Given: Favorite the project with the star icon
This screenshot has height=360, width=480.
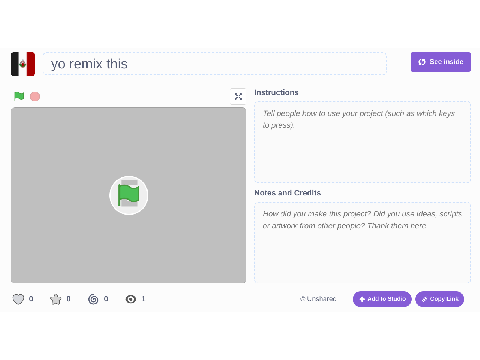Looking at the screenshot, I should click(x=56, y=299).
